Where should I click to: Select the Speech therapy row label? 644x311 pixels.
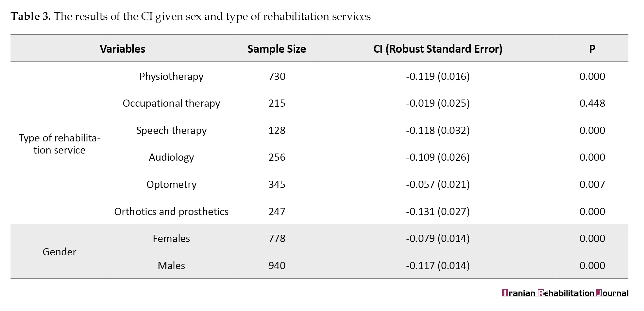click(171, 130)
